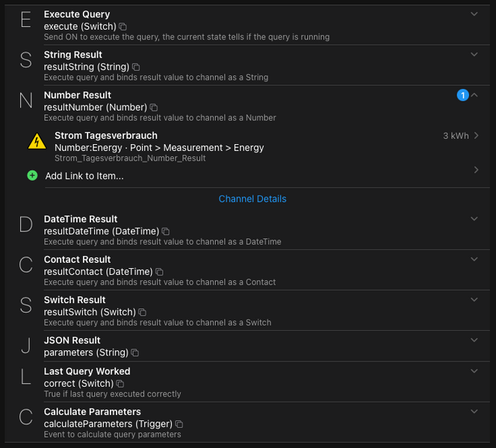Collapse the Number Result channel

pos(474,95)
